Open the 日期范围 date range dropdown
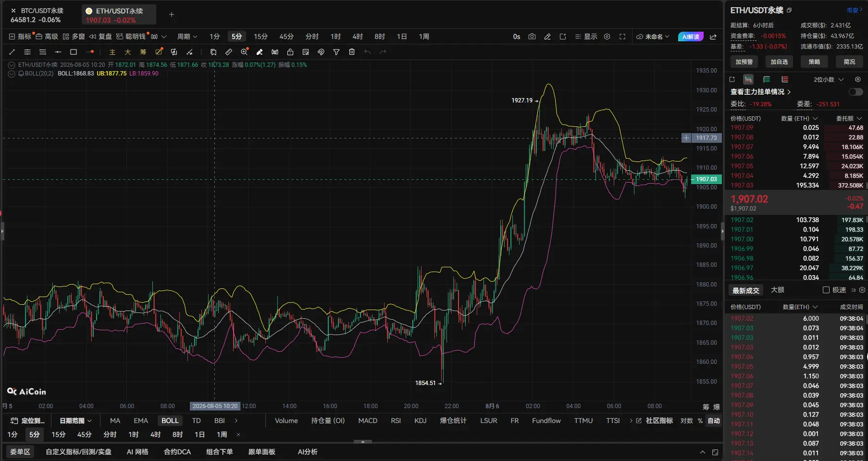 tap(75, 421)
